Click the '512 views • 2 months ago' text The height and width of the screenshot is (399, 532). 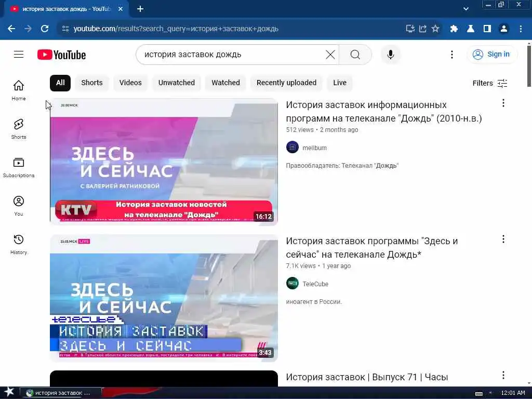pos(322,129)
